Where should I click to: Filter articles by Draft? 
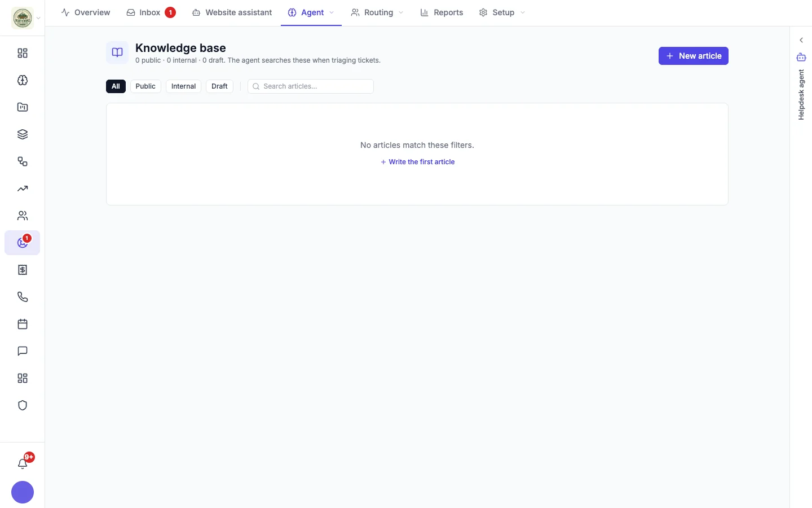(219, 86)
